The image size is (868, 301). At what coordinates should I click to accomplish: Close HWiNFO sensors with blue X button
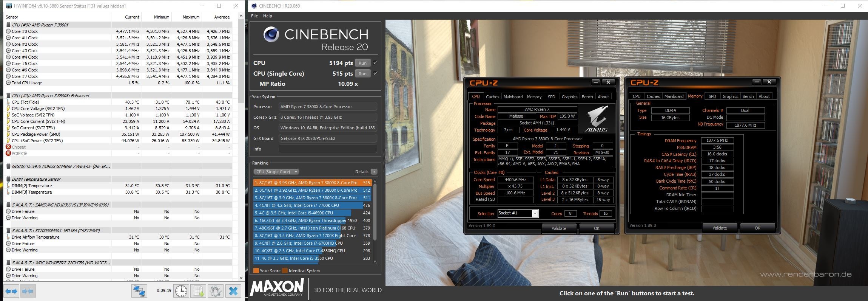pyautogui.click(x=233, y=291)
